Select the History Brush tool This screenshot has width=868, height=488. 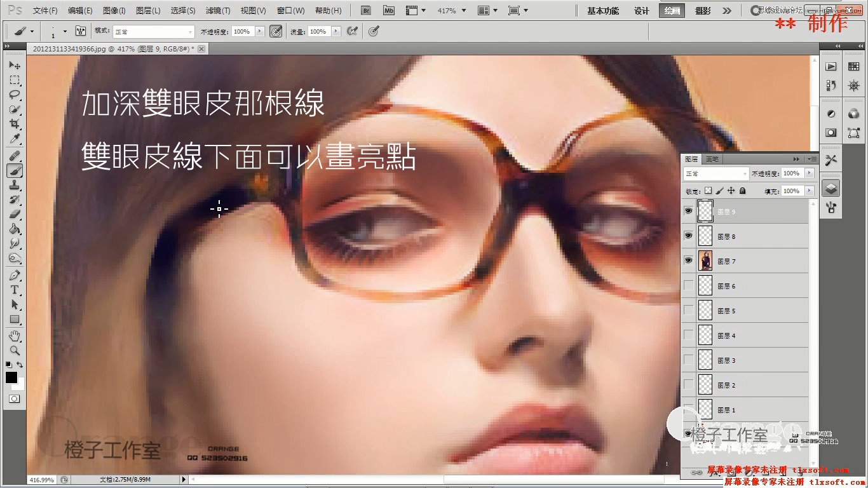click(14, 200)
